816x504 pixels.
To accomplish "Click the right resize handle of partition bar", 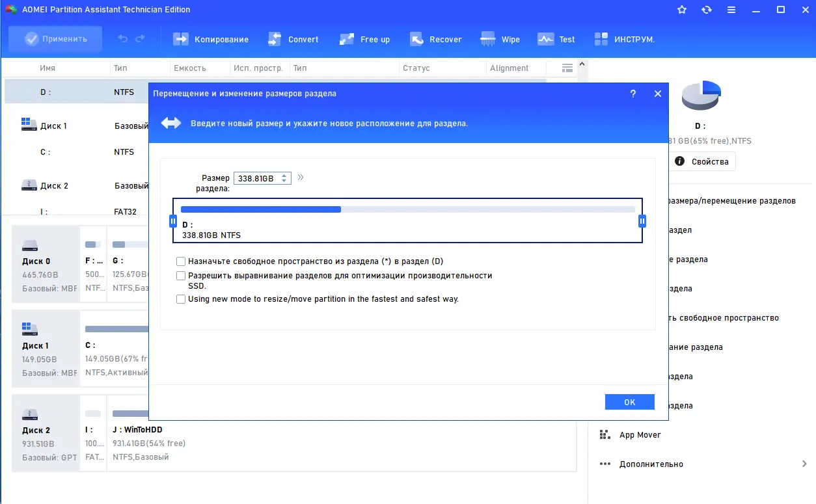I will [x=642, y=221].
